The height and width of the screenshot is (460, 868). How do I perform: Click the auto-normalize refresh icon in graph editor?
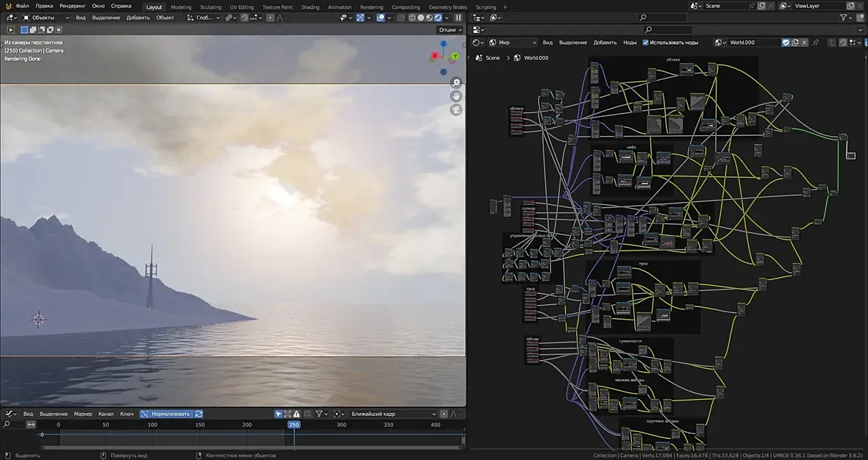coord(199,414)
